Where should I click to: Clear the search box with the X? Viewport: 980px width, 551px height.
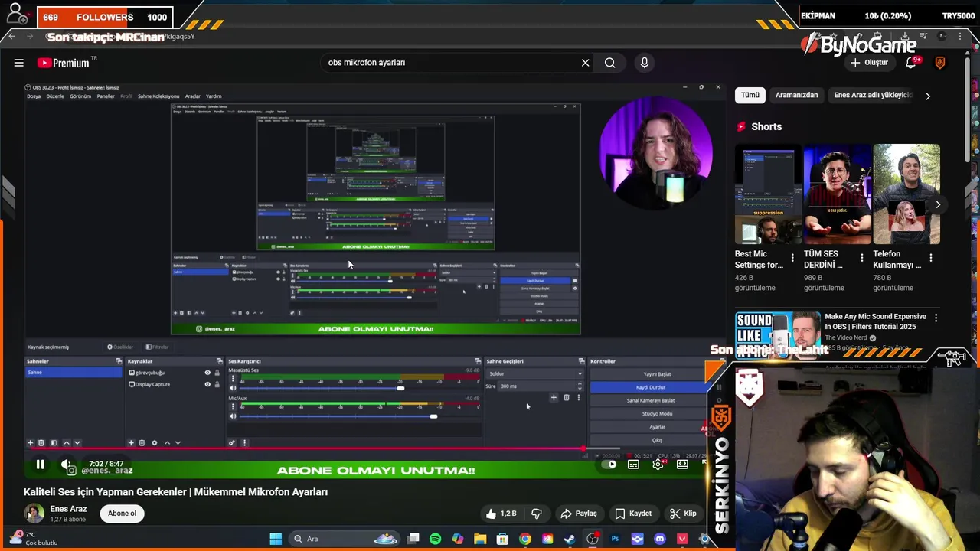pyautogui.click(x=585, y=63)
